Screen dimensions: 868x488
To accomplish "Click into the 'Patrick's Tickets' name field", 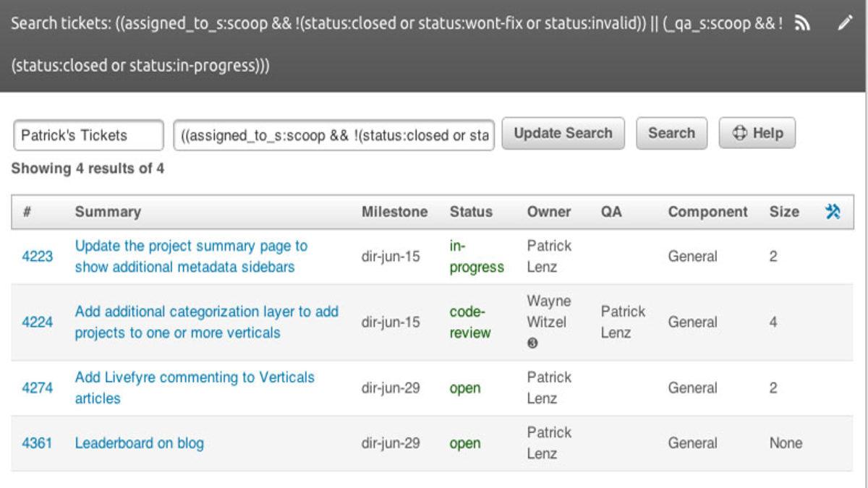I will click(87, 134).
